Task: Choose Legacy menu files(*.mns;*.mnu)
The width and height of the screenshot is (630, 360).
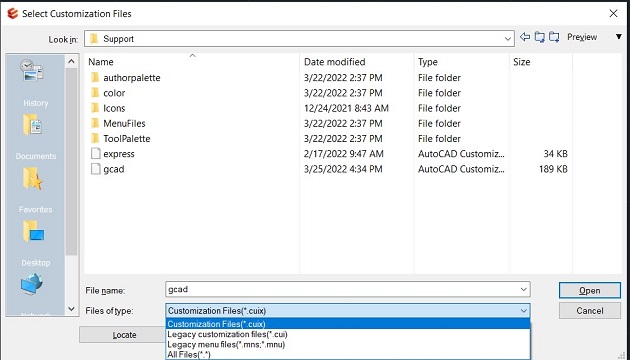Action: tap(348, 344)
